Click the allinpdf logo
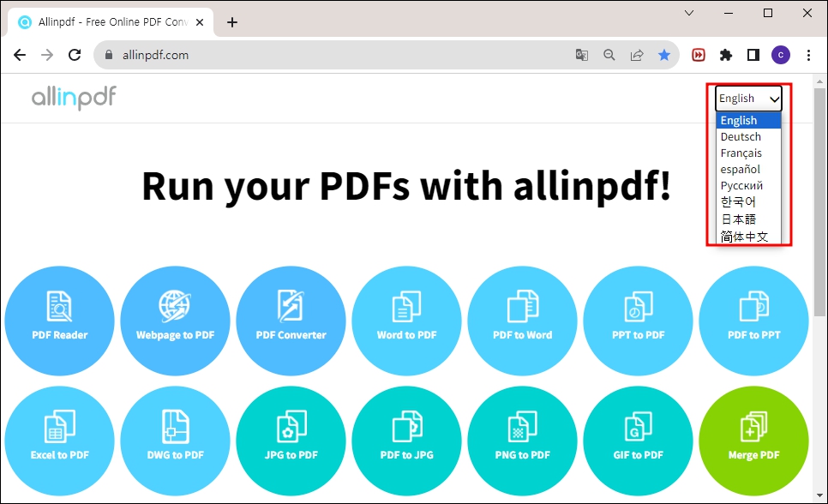This screenshot has height=504, width=828. [74, 98]
